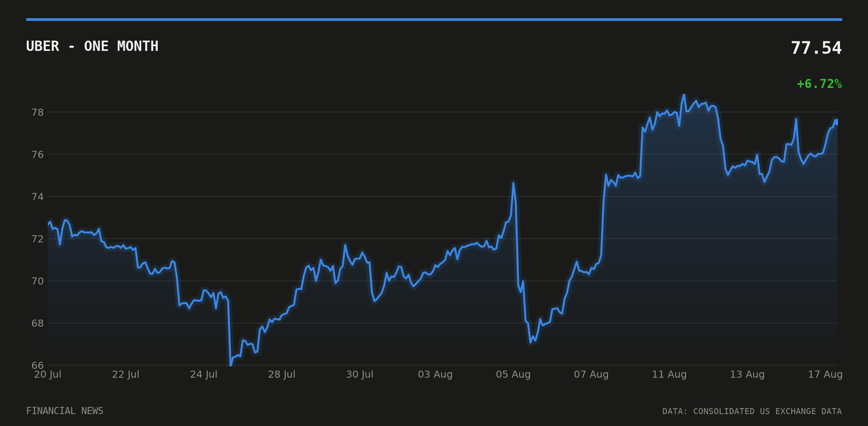Click the 03 Aug date label
Image resolution: width=868 pixels, height=426 pixels.
[435, 374]
